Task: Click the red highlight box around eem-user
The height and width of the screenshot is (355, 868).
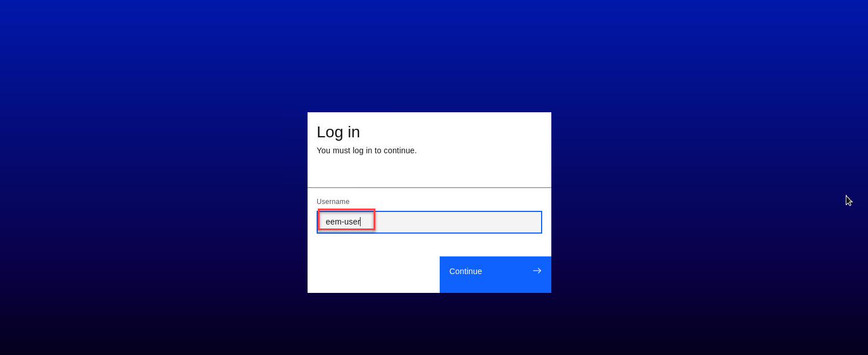Action: click(x=346, y=219)
